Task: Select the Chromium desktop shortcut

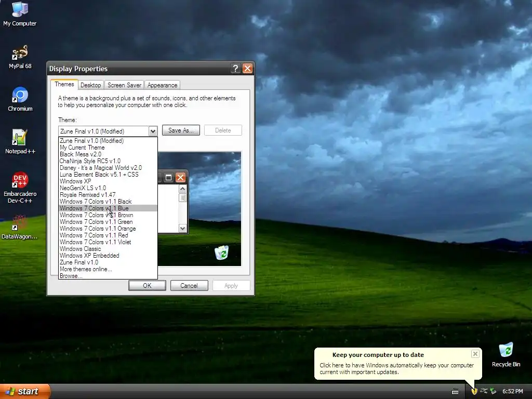Action: [20, 99]
